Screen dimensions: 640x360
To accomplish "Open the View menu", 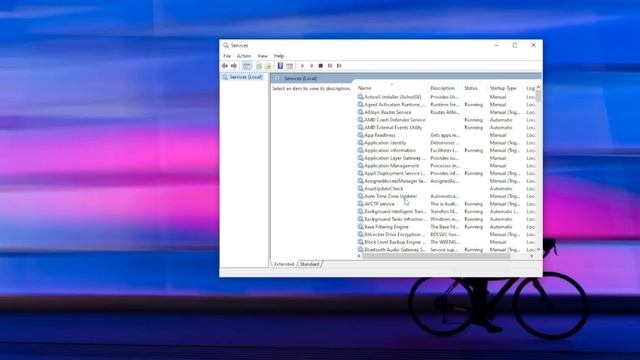I will pyautogui.click(x=262, y=56).
